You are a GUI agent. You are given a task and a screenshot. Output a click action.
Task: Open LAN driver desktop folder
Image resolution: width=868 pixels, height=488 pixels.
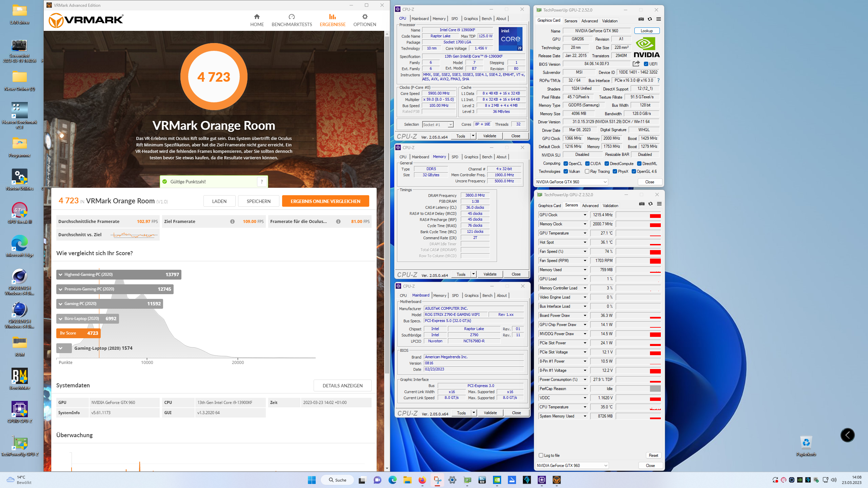[x=20, y=14]
